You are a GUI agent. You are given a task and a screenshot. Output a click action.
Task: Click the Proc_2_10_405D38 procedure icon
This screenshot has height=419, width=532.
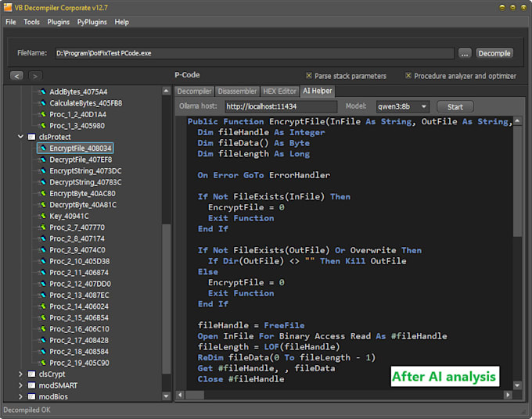pyautogui.click(x=43, y=261)
